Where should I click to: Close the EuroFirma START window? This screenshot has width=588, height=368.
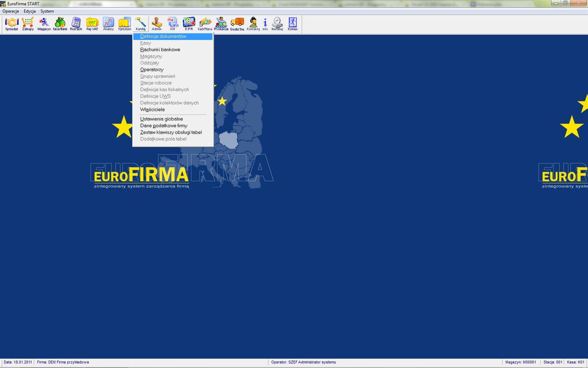point(579,3)
